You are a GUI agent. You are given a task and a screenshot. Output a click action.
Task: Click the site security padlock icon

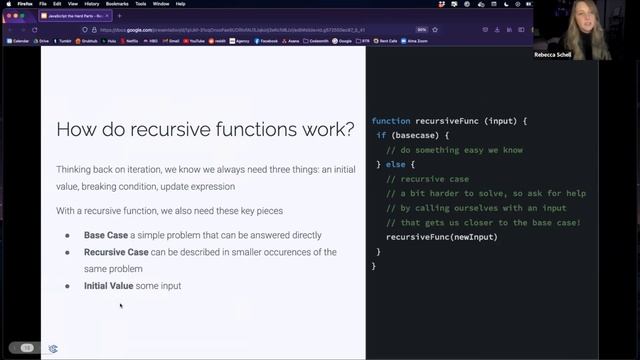tap(94, 30)
